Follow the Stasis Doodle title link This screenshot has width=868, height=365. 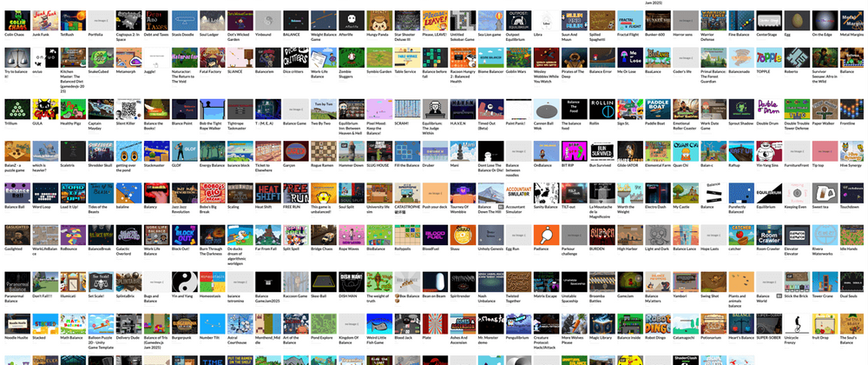click(x=183, y=35)
